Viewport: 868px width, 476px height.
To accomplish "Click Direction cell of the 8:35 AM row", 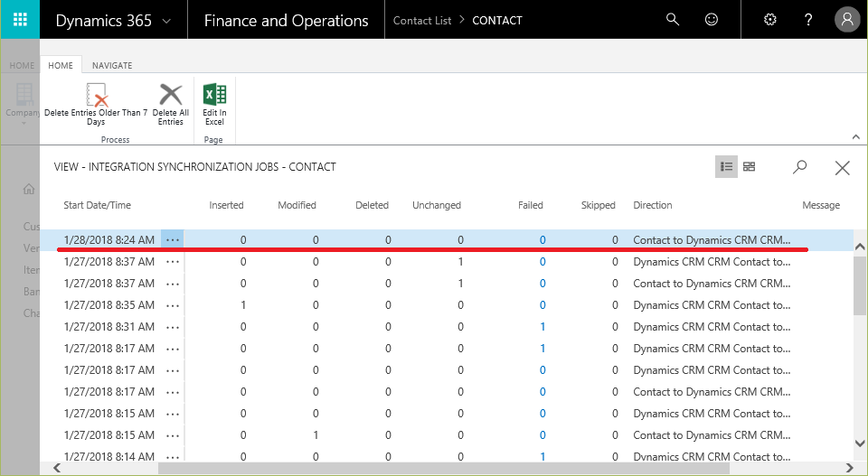I will pos(712,305).
